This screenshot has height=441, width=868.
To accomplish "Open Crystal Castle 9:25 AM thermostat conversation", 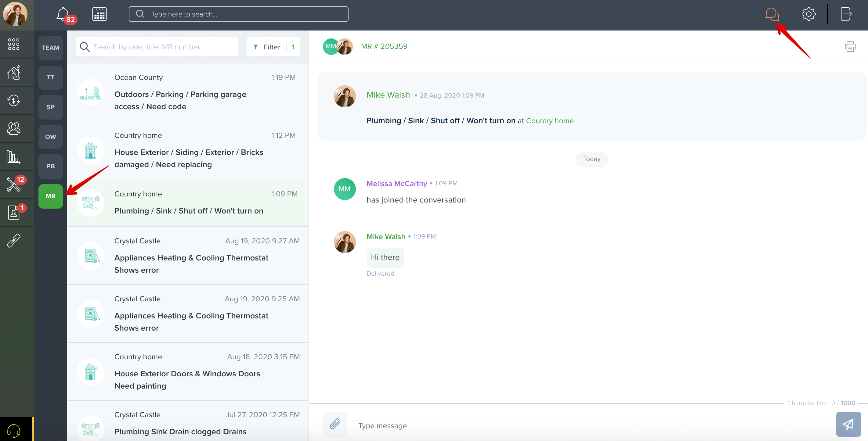I will pyautogui.click(x=188, y=314).
